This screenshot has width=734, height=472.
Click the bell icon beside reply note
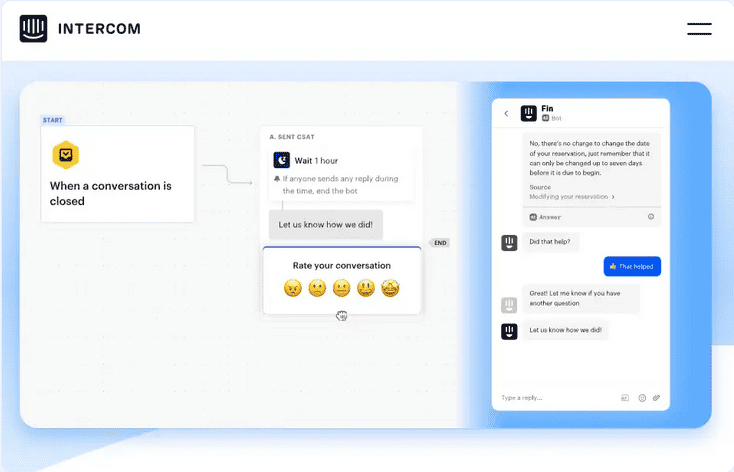pos(277,179)
